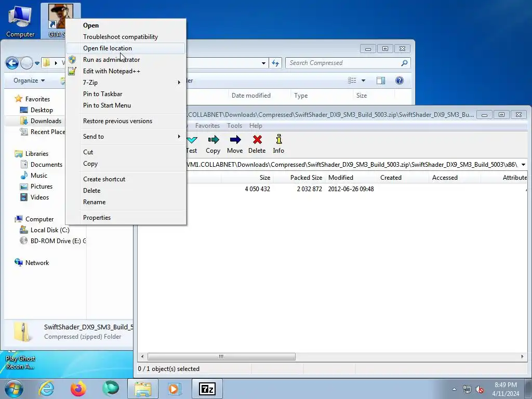
Task: Open Windows Media Player taskbar icon
Action: coord(175,389)
